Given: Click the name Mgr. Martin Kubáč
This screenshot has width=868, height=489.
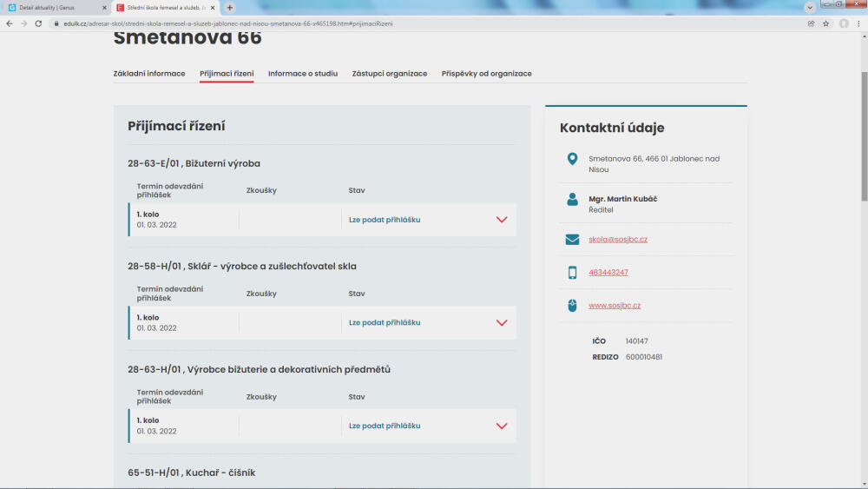Looking at the screenshot, I should [x=622, y=199].
